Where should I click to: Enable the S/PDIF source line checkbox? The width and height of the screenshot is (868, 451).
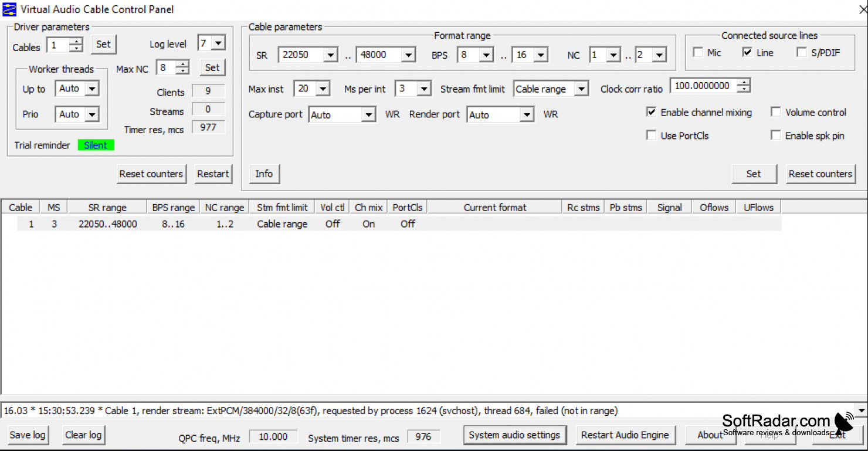[802, 52]
